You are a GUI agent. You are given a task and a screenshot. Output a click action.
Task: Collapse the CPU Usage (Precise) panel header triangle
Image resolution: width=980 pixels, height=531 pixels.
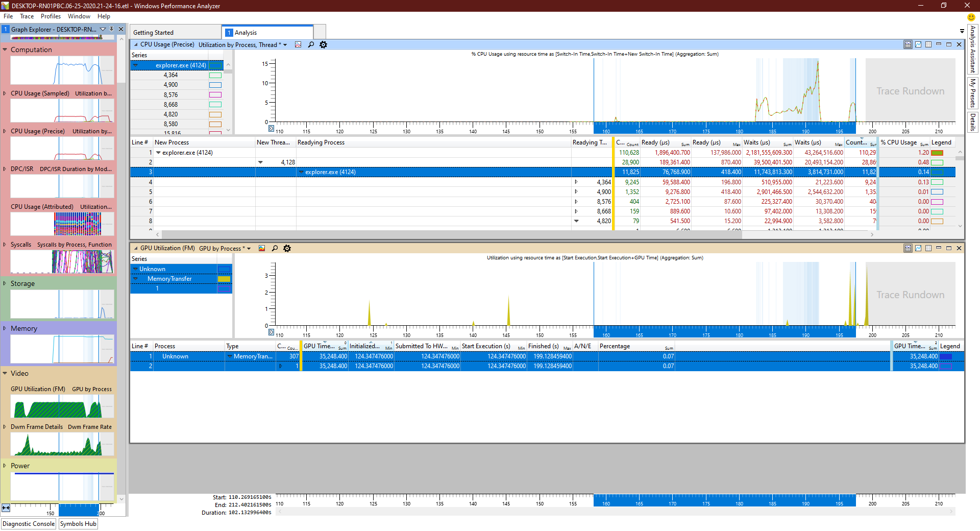tap(136, 45)
